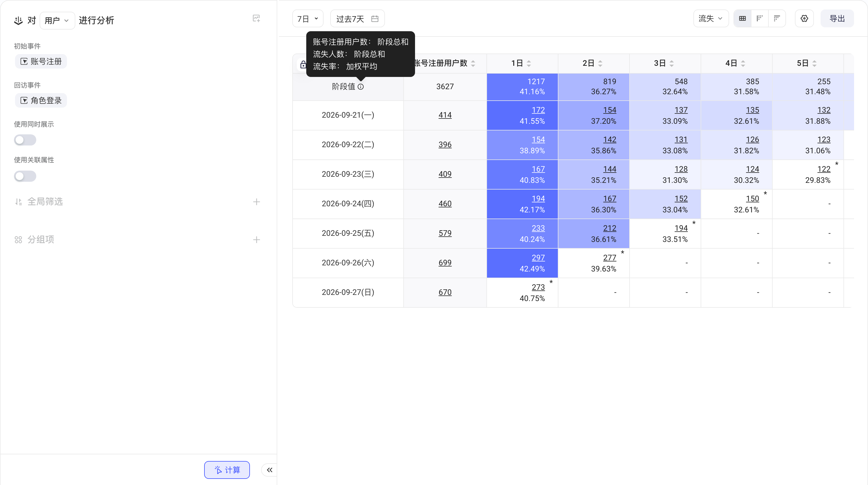Viewport: 868px width, 485px height.
Task: Open user count 699 for 2026-09-26
Action: click(445, 263)
